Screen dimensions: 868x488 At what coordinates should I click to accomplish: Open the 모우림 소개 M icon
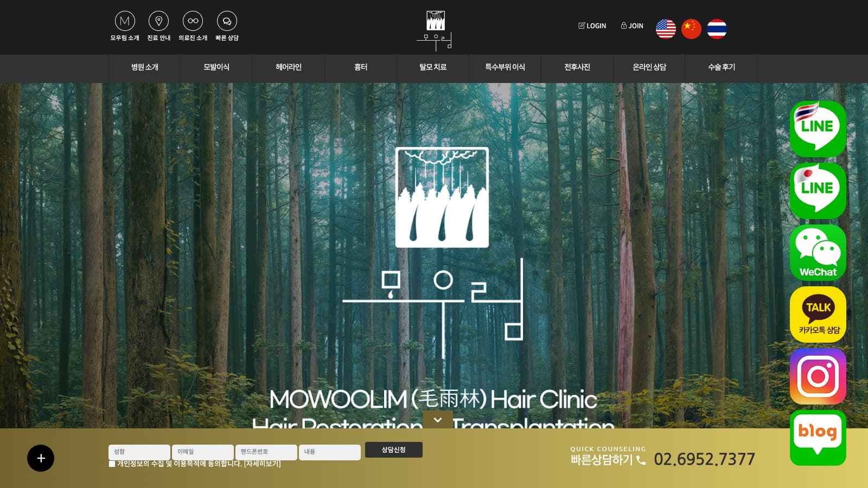pyautogui.click(x=125, y=21)
